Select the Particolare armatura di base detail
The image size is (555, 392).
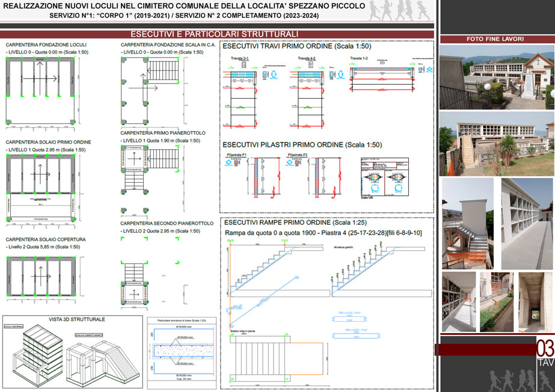pyautogui.click(x=182, y=349)
